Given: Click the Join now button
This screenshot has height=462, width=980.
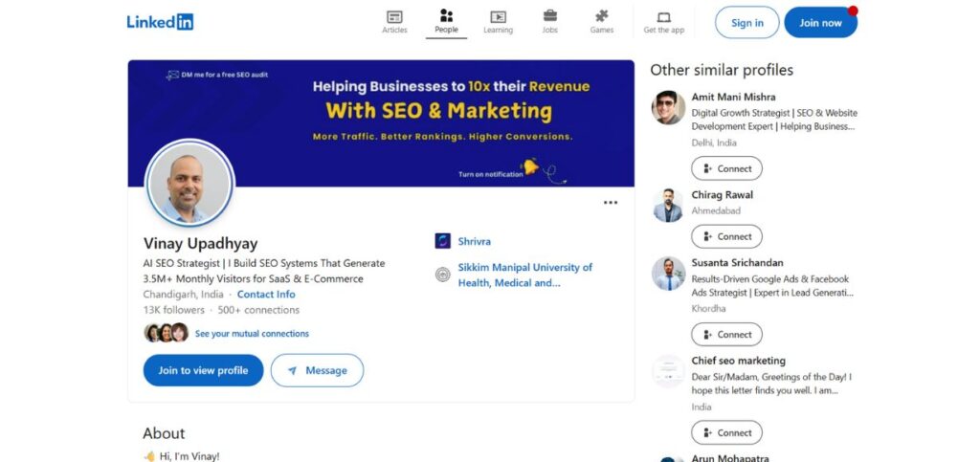Looking at the screenshot, I should 820,22.
